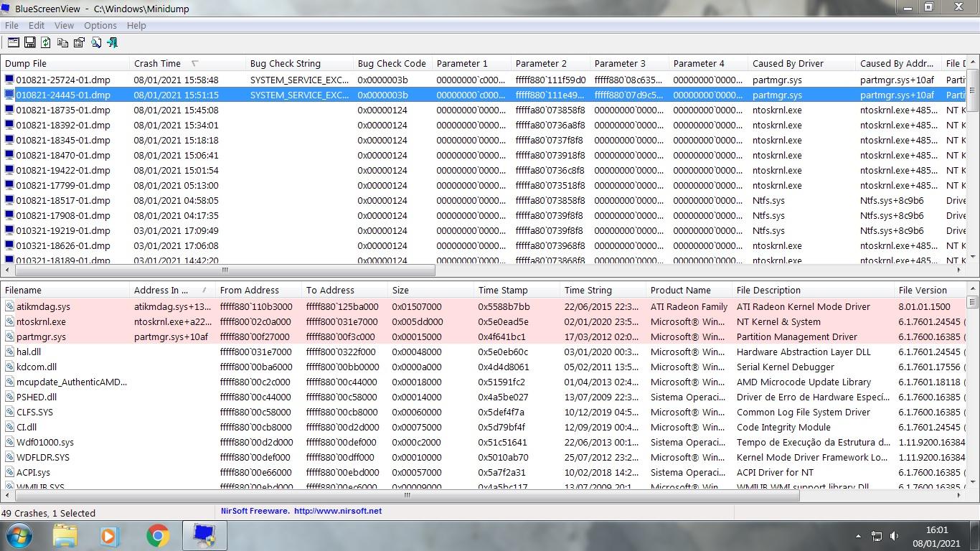The width and height of the screenshot is (980, 551).
Task: Click upper pane vertical scrollbar down arrow
Action: [973, 257]
